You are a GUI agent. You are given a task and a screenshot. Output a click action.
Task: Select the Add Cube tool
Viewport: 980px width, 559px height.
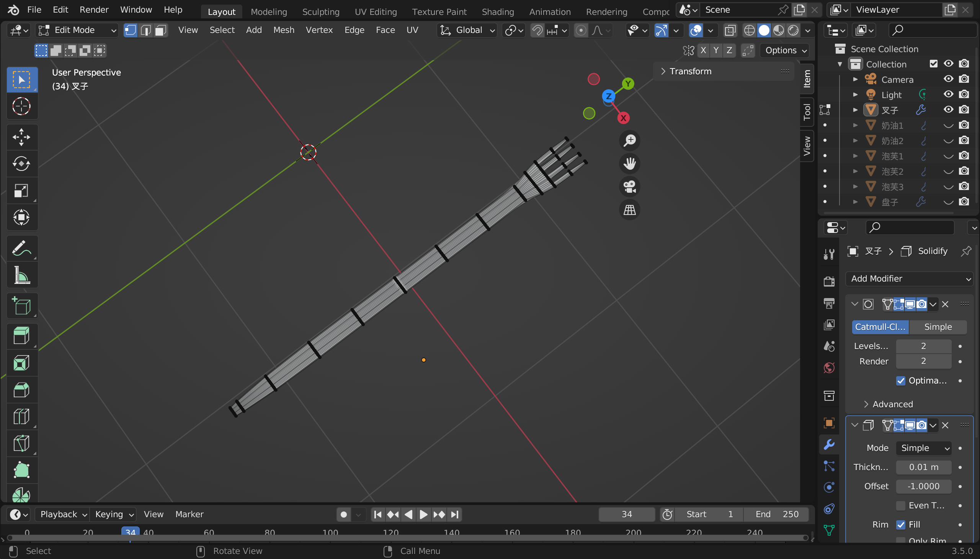(x=21, y=306)
